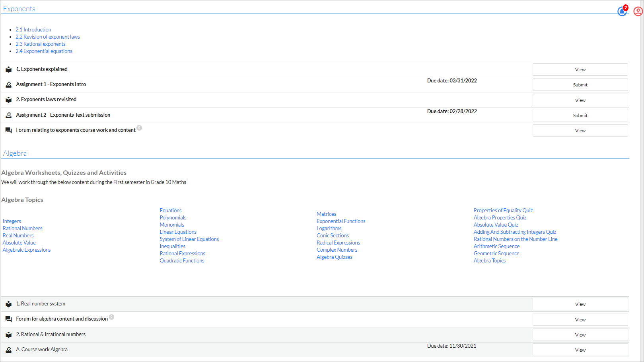This screenshot has height=362, width=644.
Task: Open the Radical Expressions link
Action: point(339,243)
